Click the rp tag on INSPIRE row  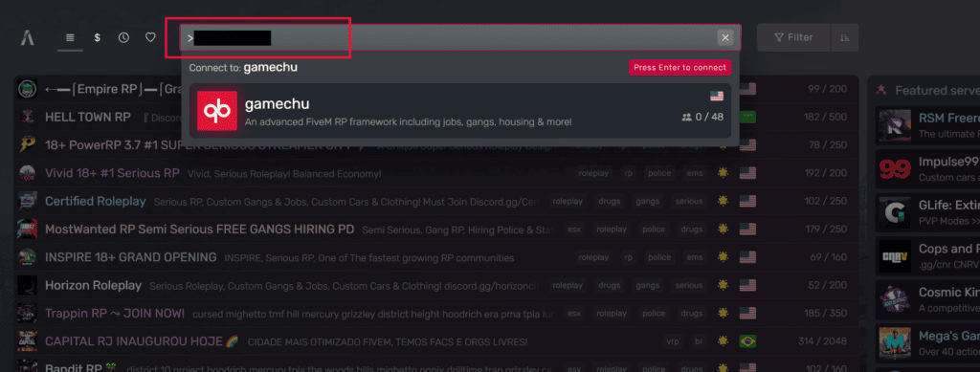click(x=629, y=257)
